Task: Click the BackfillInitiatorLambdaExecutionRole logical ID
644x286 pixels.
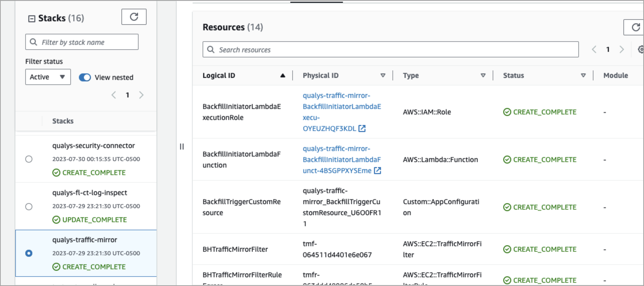Action: click(x=241, y=112)
